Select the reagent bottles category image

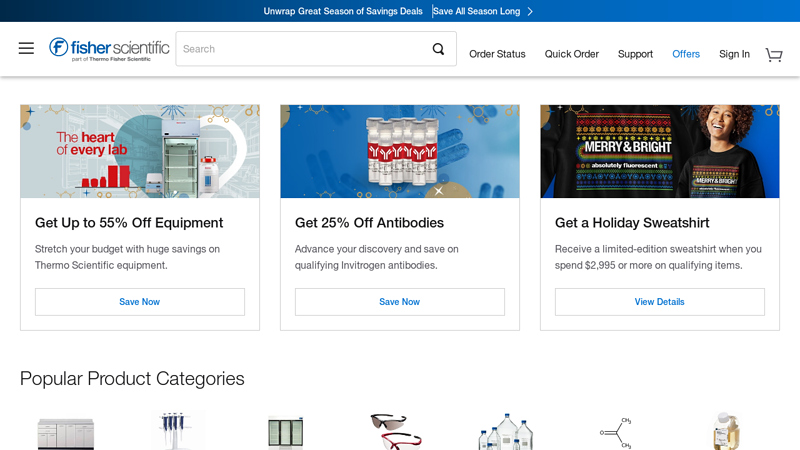[505, 432]
